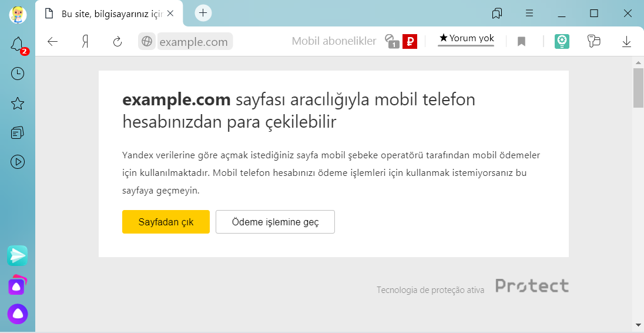Click the vertical scrollbar thumb
Viewport: 644px width, 333px height.
click(x=638, y=88)
